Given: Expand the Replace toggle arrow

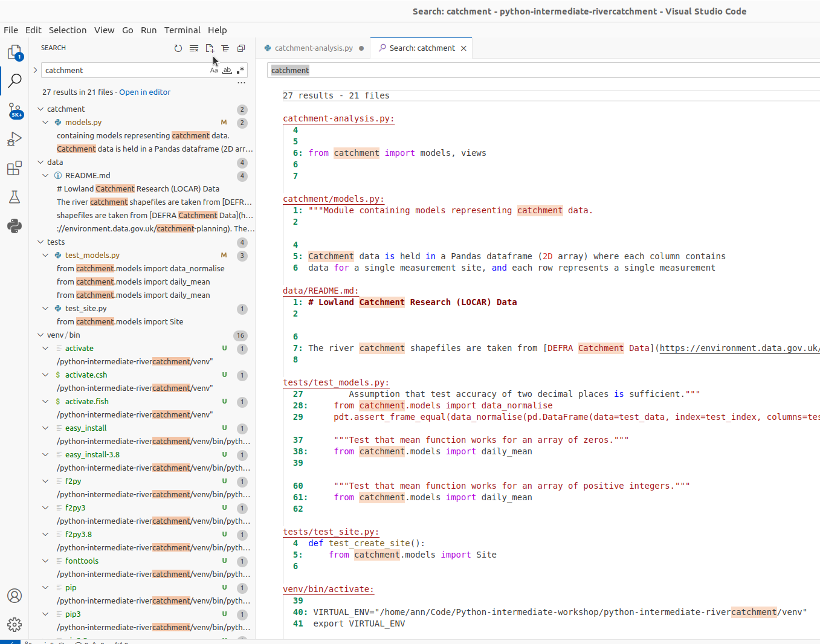Looking at the screenshot, I should [x=35, y=70].
